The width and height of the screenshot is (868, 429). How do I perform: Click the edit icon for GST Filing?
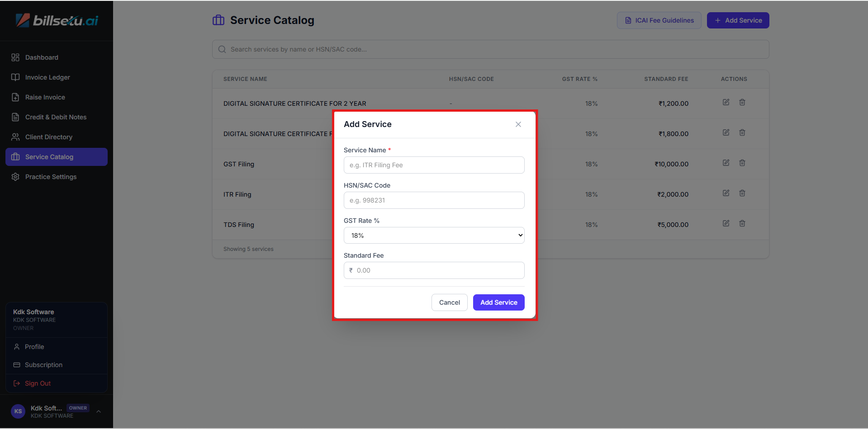coord(726,163)
